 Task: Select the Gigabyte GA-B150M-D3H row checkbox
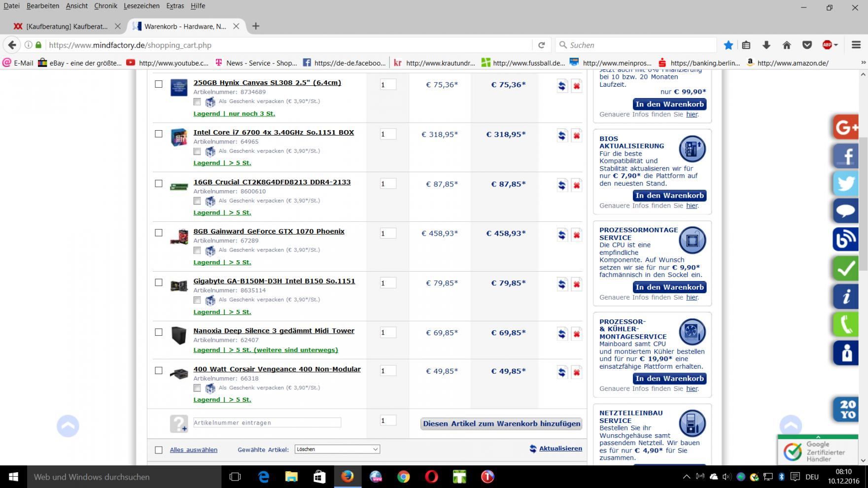click(x=159, y=282)
